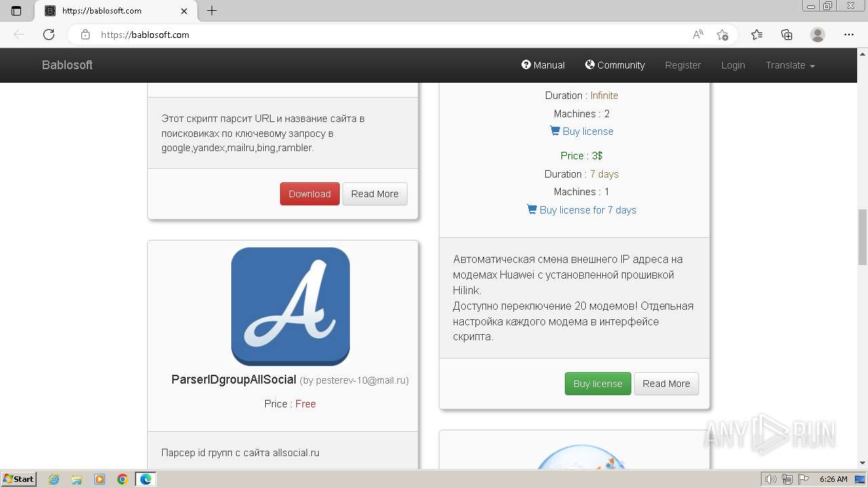Screen dimensions: 868x488
Task: Click the red Download button
Action: click(x=310, y=194)
